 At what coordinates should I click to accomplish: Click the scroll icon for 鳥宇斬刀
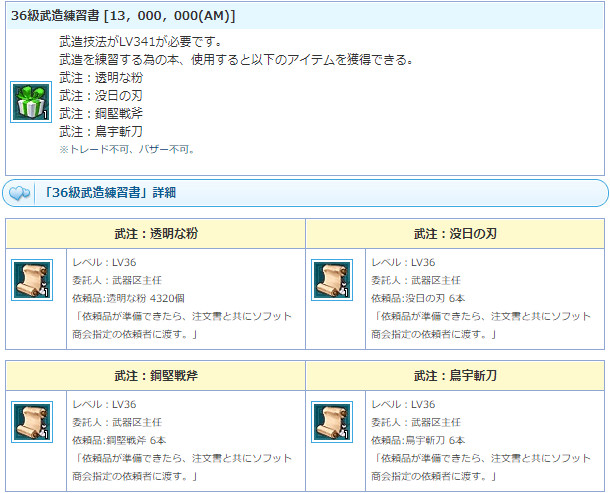pos(332,422)
